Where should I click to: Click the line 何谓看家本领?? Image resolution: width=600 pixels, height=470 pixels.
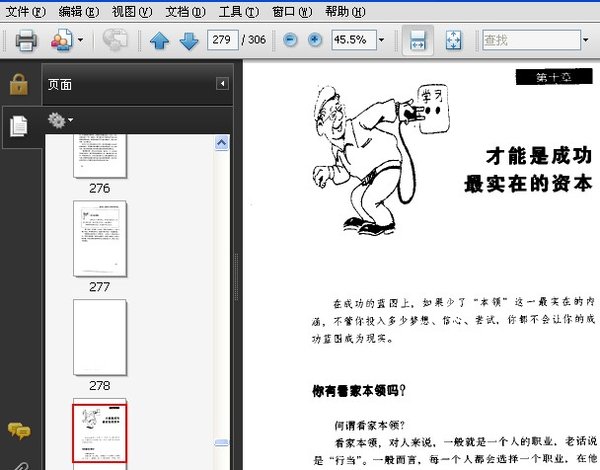pyautogui.click(x=369, y=425)
